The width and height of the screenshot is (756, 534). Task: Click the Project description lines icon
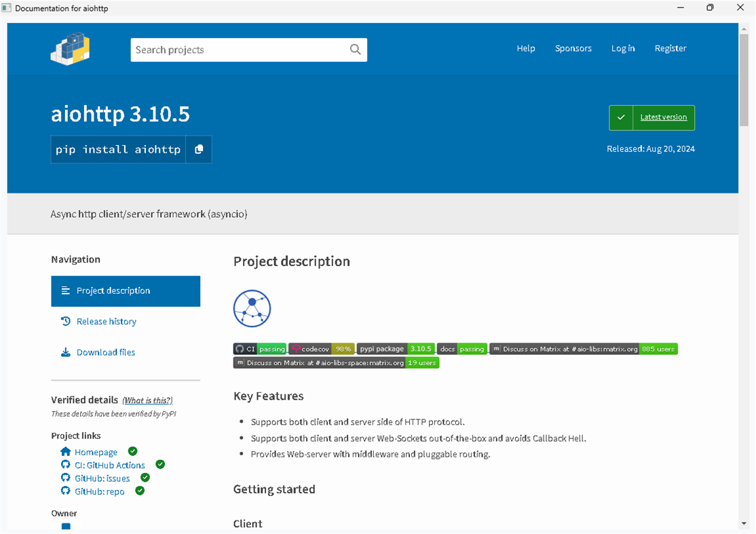66,290
